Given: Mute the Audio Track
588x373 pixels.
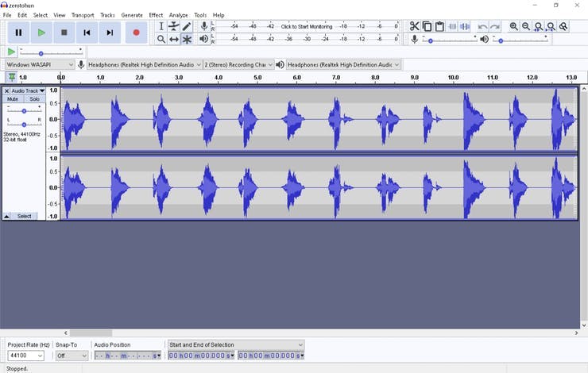Looking at the screenshot, I should pos(13,99).
